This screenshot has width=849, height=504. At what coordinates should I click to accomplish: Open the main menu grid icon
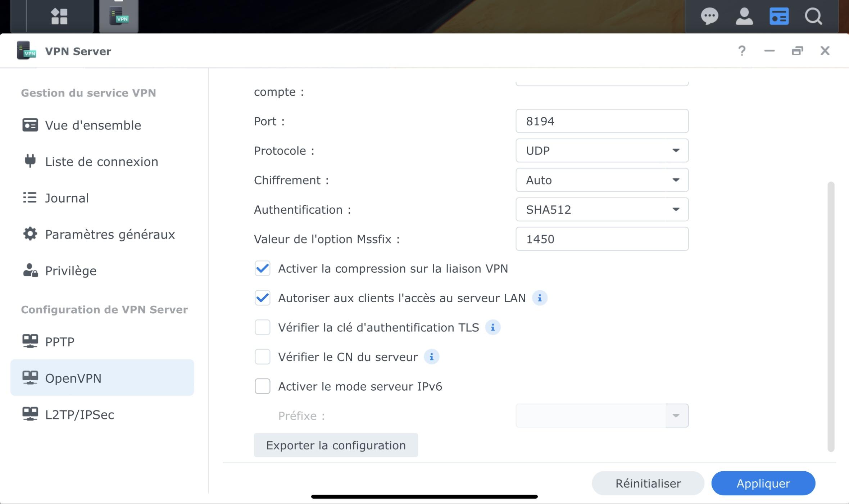click(x=59, y=17)
